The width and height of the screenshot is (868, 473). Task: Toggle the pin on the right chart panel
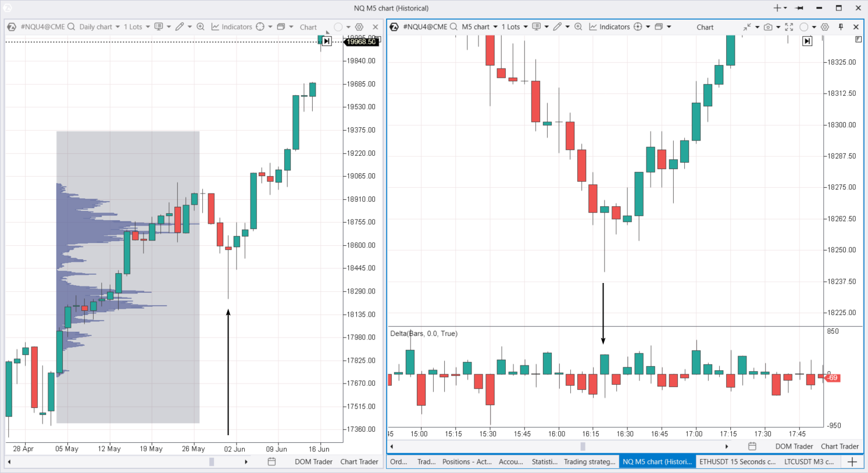click(841, 27)
